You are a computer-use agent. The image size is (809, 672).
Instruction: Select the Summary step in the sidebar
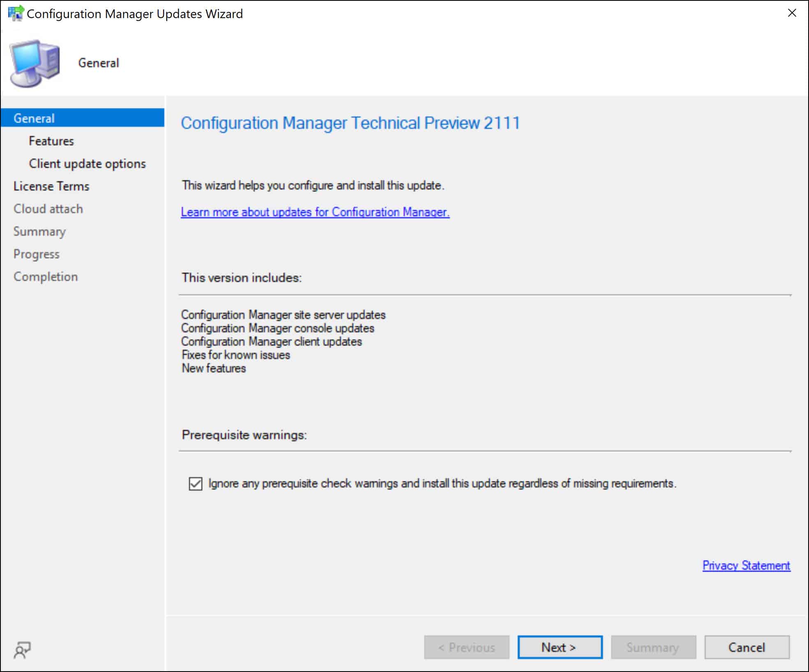pos(39,231)
